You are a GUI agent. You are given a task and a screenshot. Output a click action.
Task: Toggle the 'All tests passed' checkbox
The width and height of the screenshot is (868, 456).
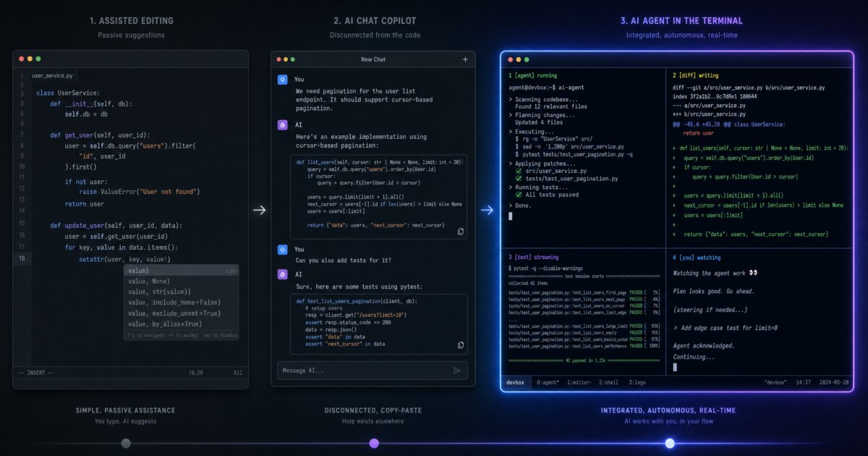519,195
